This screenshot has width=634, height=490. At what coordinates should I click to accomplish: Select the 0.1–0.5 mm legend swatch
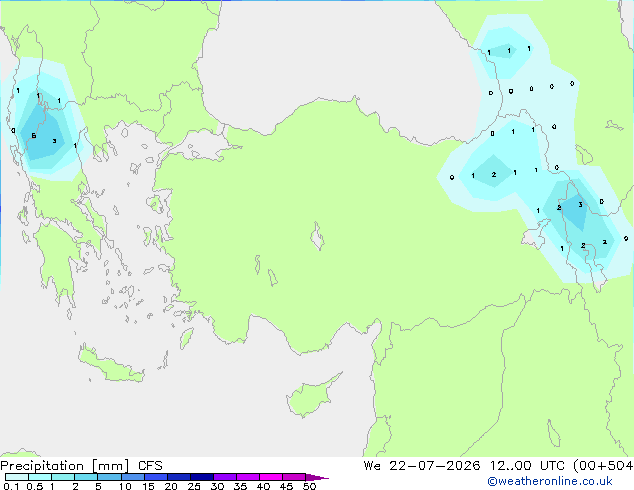[x=17, y=477]
